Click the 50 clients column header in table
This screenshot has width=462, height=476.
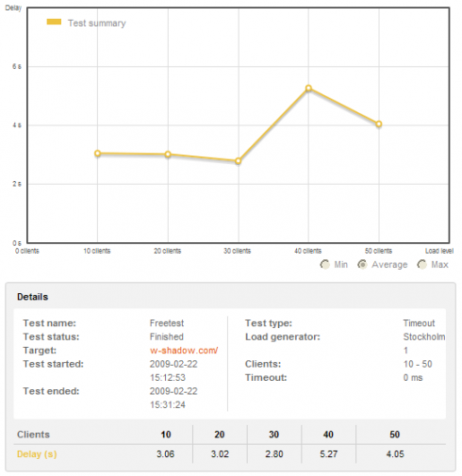395,435
